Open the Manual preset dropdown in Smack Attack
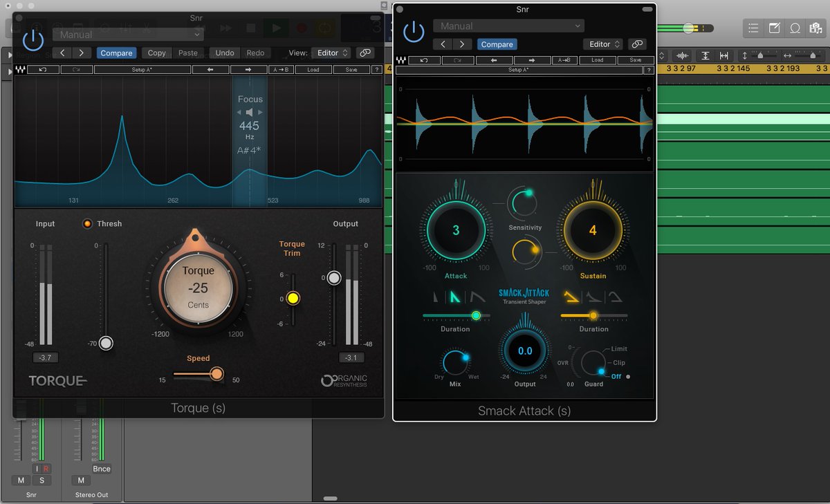Viewport: 830px width, 504px height. [508, 26]
